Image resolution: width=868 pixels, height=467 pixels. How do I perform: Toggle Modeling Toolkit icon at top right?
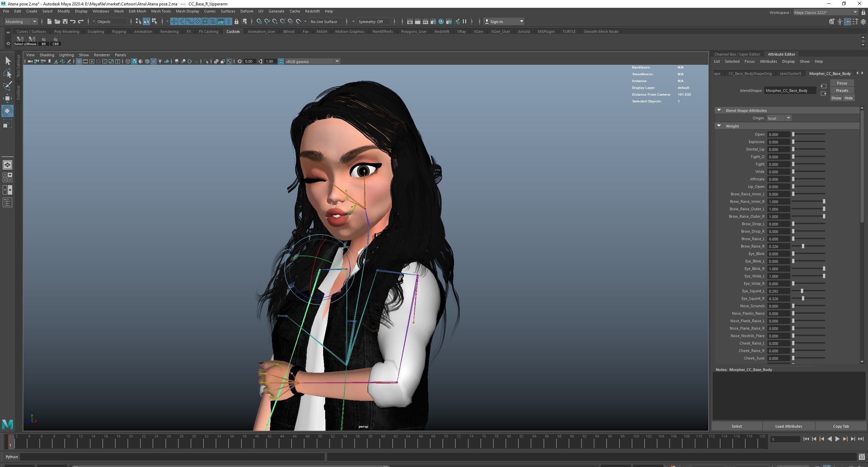coord(832,22)
